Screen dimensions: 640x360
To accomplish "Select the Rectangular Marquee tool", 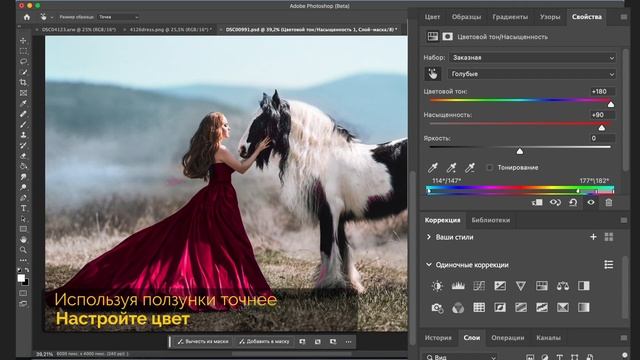I will (23, 51).
